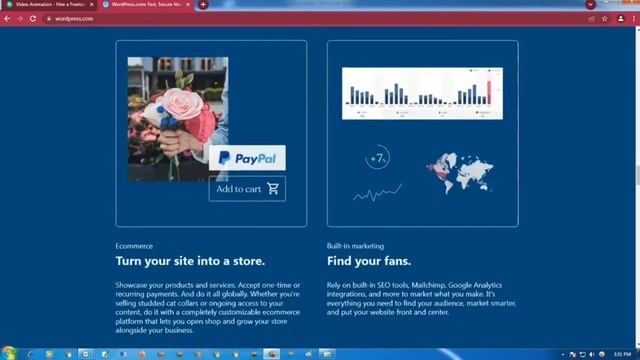Click the Ecommerce label text
Viewport: 640px width, 360px height.
(x=134, y=246)
